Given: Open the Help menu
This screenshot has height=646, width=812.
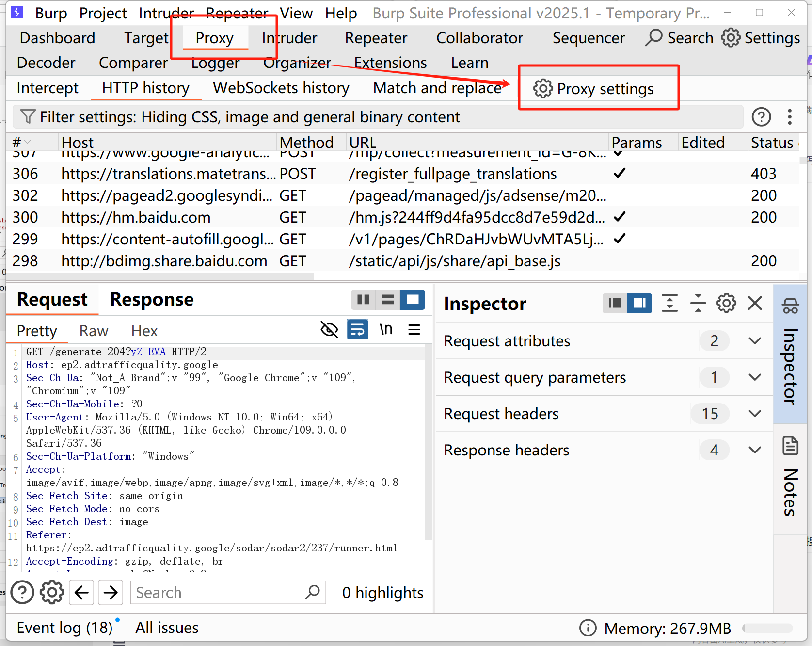Looking at the screenshot, I should coord(341,13).
